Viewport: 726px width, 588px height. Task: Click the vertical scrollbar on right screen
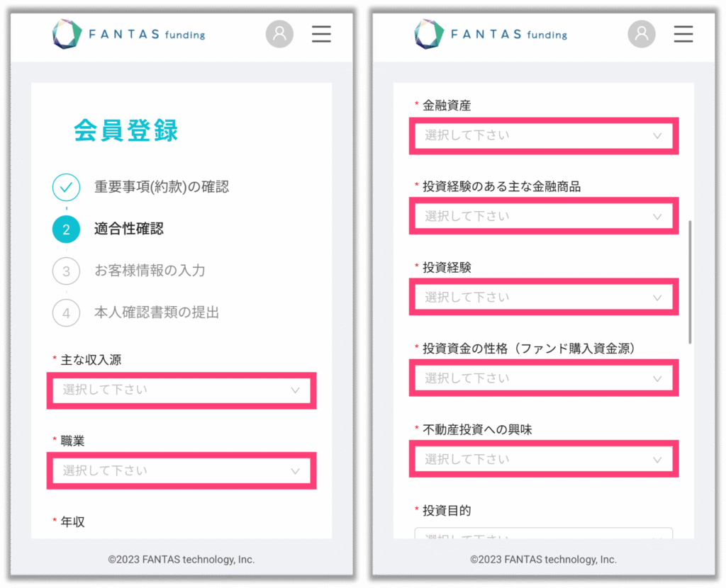pos(690,282)
